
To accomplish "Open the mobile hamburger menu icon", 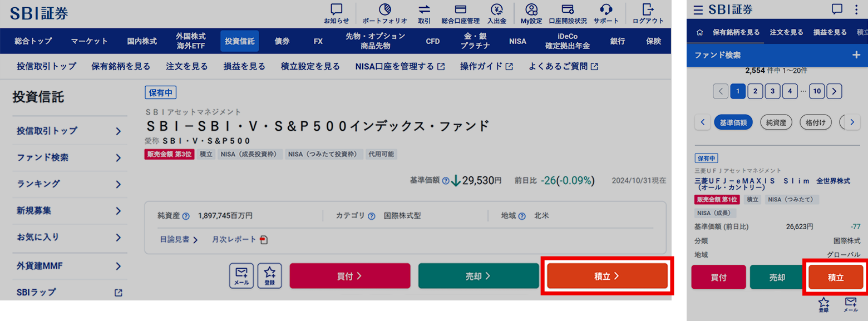I will point(698,9).
